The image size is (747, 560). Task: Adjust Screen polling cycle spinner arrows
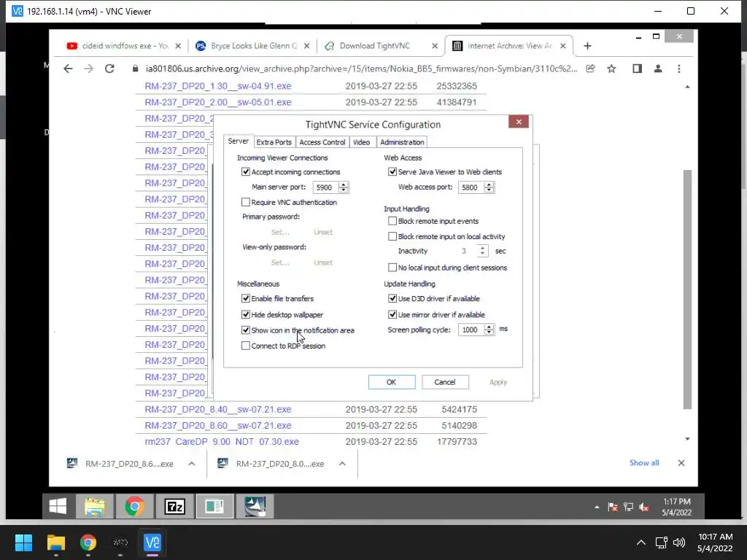489,330
